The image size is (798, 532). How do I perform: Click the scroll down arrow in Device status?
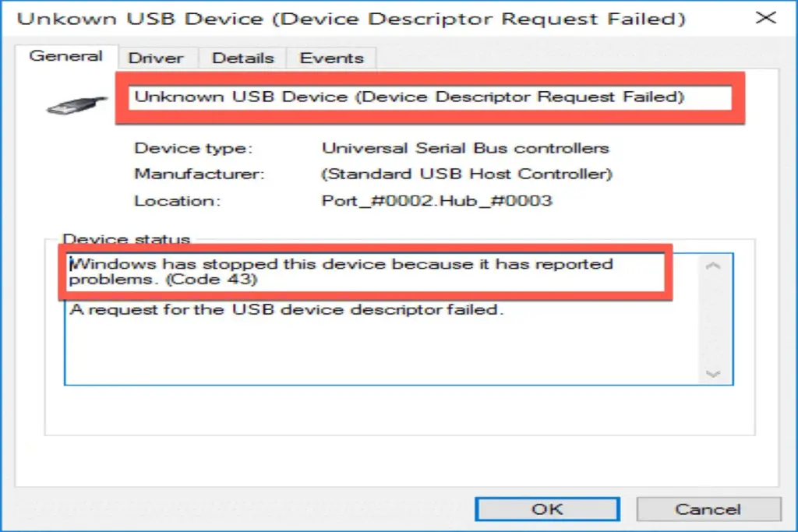[x=712, y=373]
